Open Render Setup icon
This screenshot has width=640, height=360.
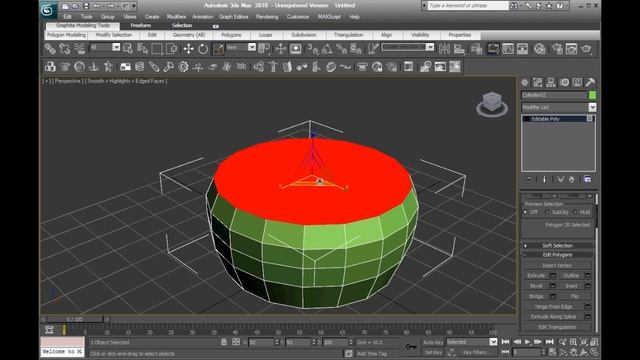557,49
